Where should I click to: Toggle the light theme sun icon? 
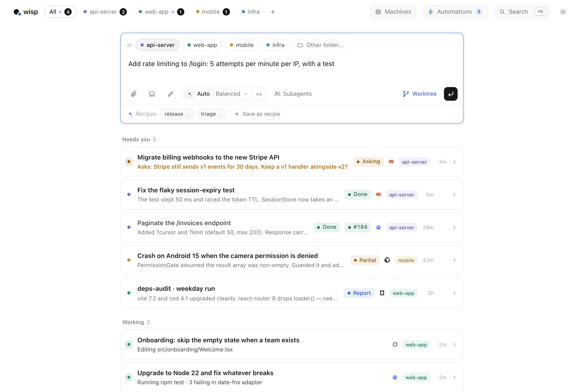(563, 12)
